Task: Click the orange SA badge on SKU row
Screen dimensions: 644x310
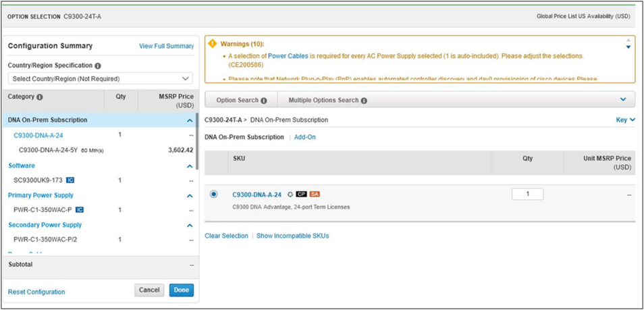Action: coord(315,195)
